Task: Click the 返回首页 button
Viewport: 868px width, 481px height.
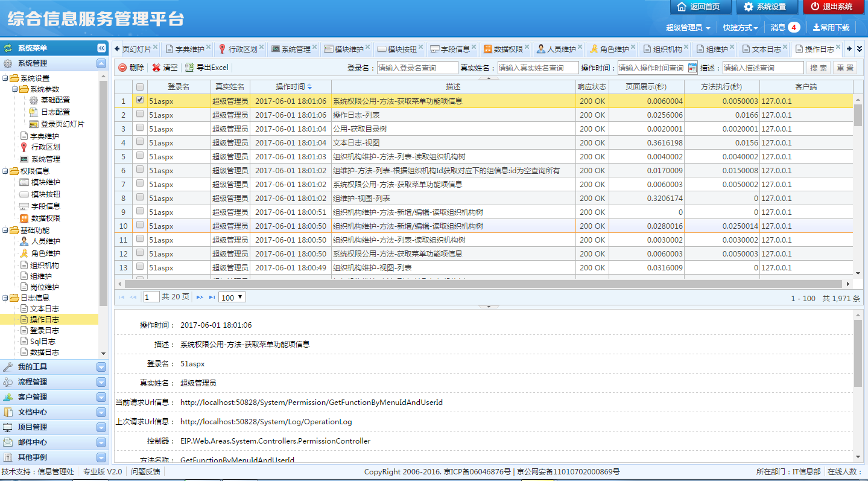Action: pos(700,7)
